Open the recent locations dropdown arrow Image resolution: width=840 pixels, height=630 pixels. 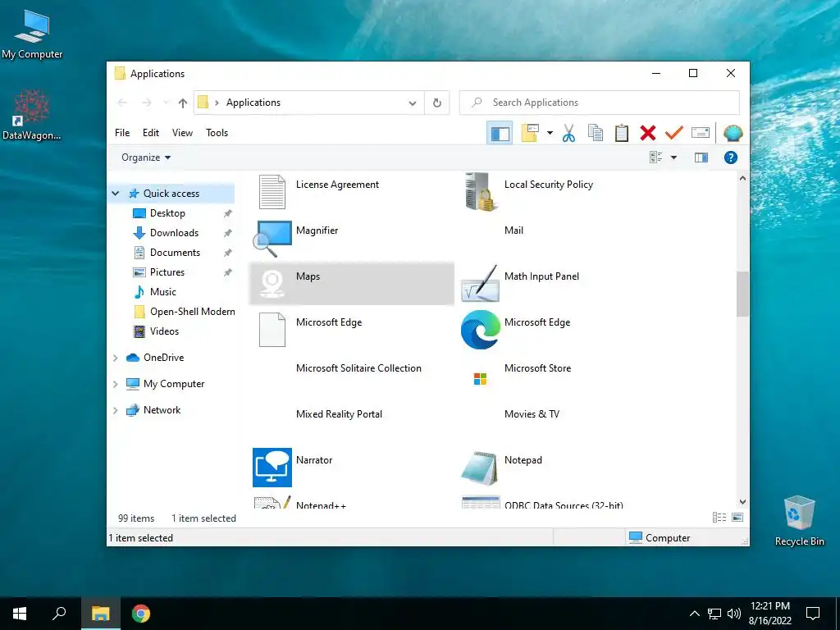point(166,103)
